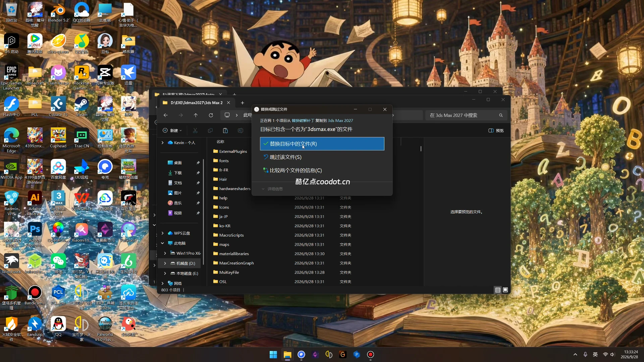This screenshot has height=362, width=644.
Task: Switch to large icons view in status bar
Action: [x=505, y=290]
